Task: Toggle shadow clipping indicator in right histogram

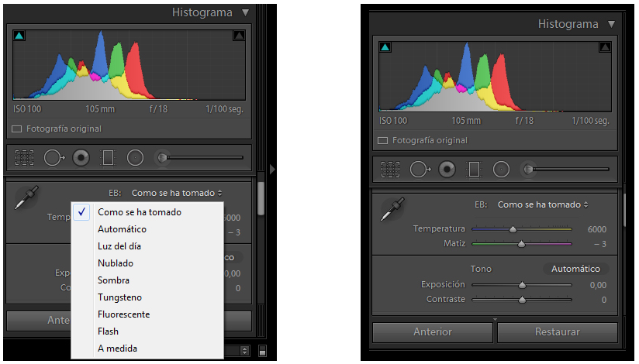Action: coord(385,47)
